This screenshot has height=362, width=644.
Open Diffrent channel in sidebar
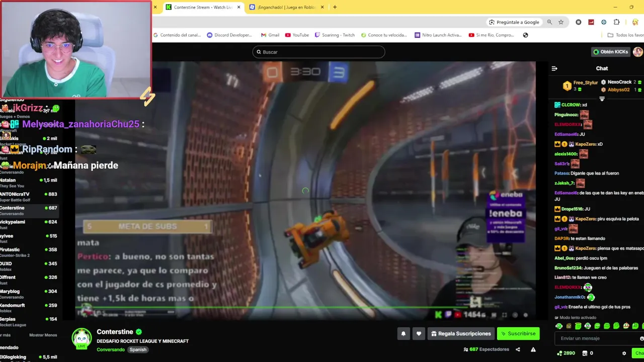click(x=29, y=280)
